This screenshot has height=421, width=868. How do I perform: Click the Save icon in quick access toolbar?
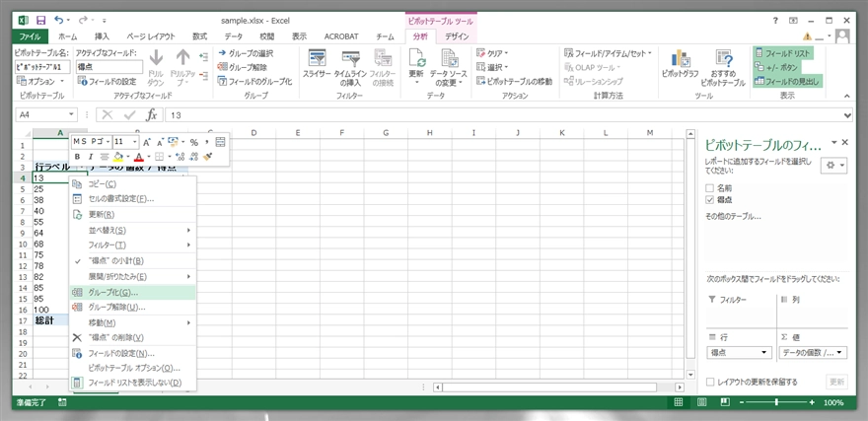point(40,21)
